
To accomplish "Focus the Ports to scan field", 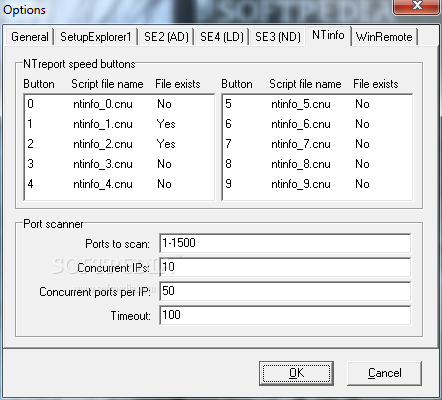I will click(285, 243).
